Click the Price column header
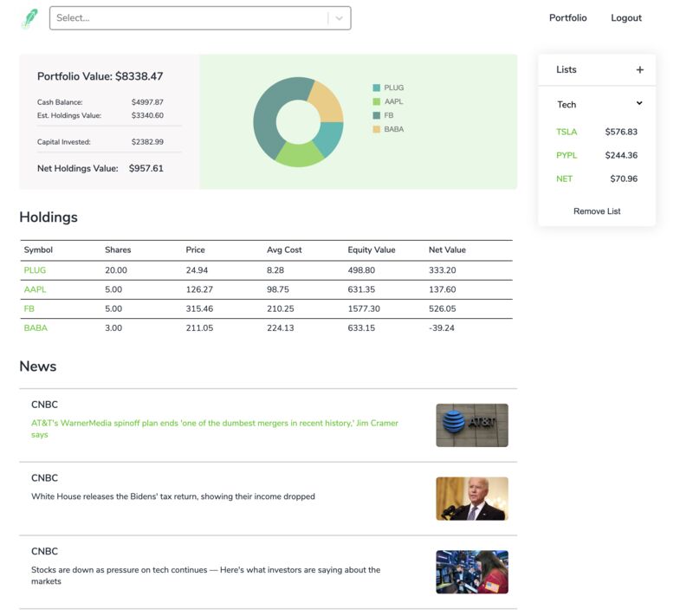Viewport: 693px width, 616px height. coord(196,250)
